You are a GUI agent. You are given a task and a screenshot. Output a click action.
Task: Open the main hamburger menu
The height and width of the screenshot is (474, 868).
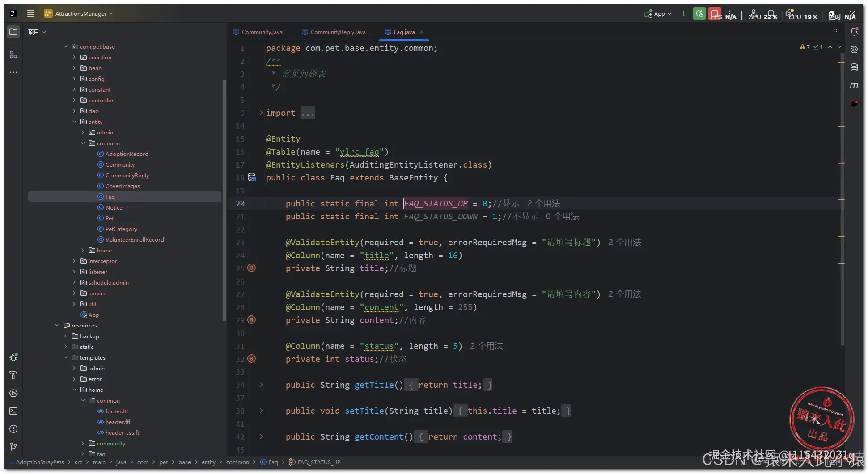[31, 13]
